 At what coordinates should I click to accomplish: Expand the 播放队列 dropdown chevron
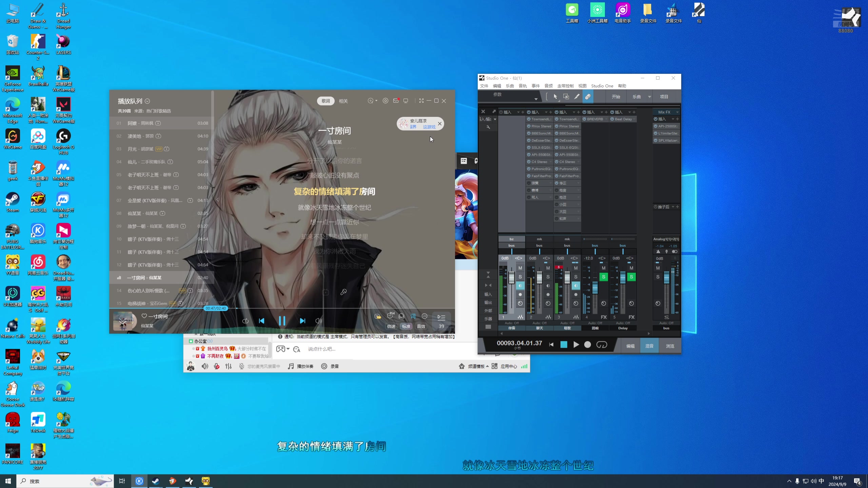tap(147, 101)
